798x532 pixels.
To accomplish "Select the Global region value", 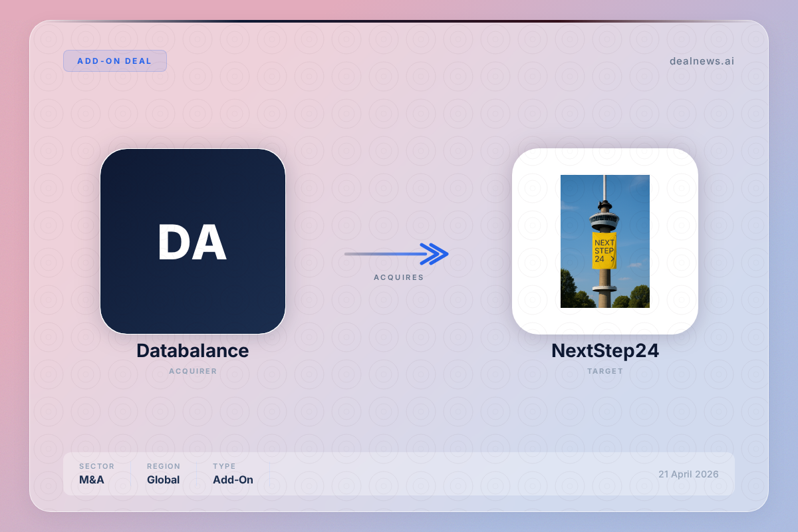I will 163,479.
